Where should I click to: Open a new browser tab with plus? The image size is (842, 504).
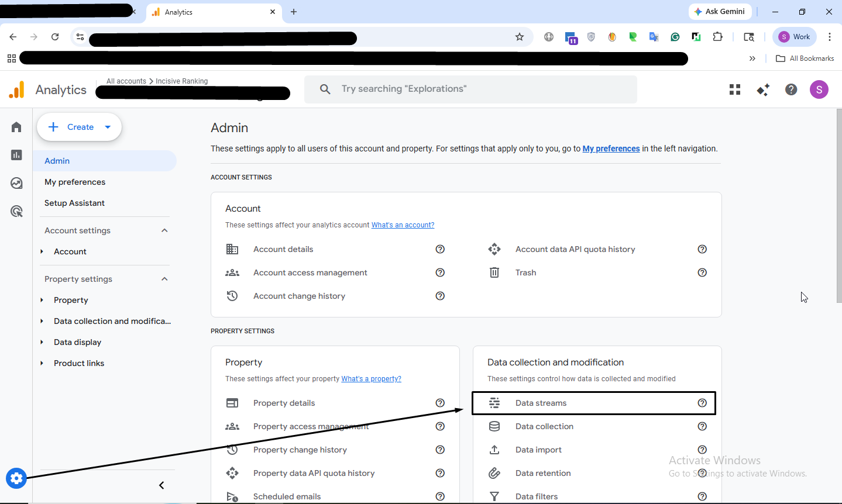click(294, 12)
